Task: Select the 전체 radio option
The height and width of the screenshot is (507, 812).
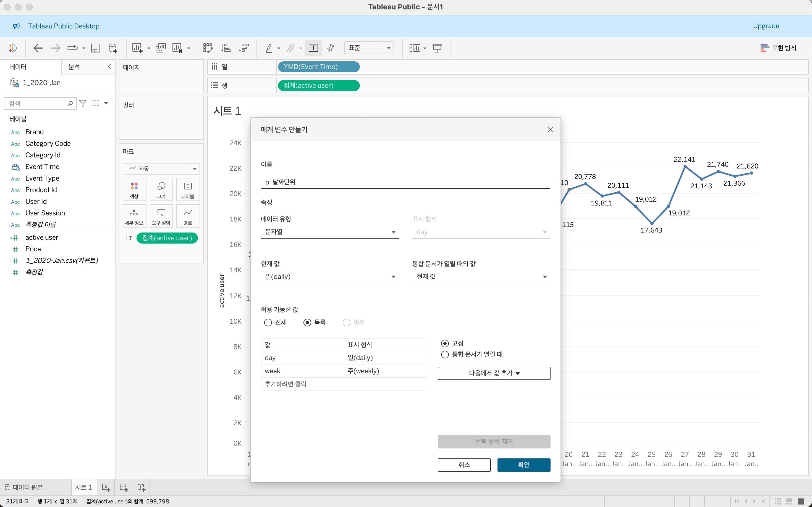Action: (x=268, y=322)
